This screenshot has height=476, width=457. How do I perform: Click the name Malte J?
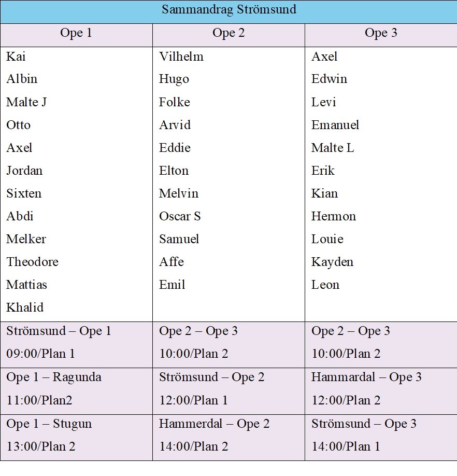[x=26, y=102]
